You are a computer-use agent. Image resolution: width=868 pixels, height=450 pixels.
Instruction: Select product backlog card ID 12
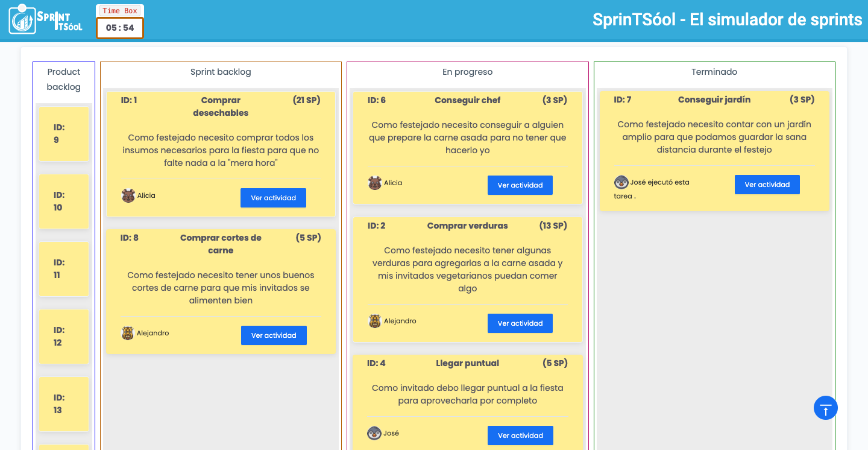coord(64,337)
